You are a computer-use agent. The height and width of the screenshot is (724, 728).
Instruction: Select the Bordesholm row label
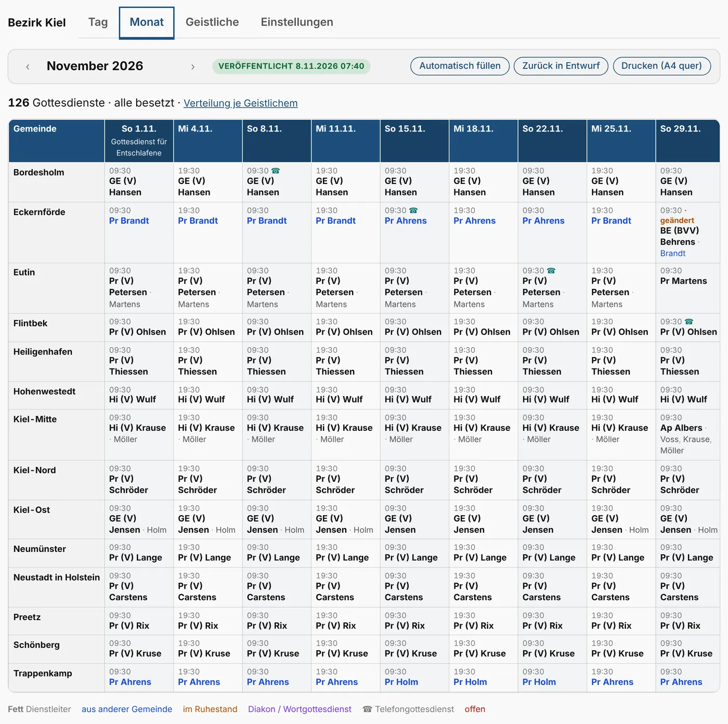click(39, 173)
